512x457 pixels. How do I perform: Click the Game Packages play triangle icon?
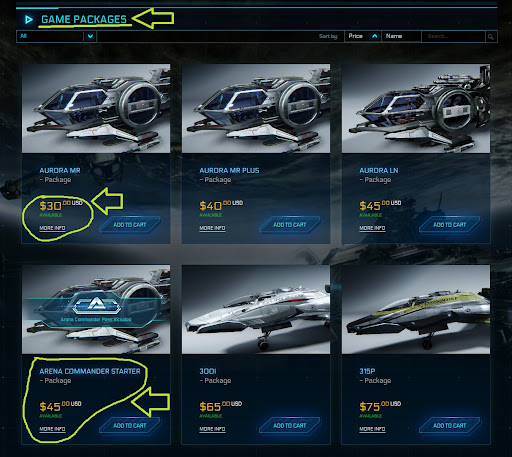[x=29, y=20]
